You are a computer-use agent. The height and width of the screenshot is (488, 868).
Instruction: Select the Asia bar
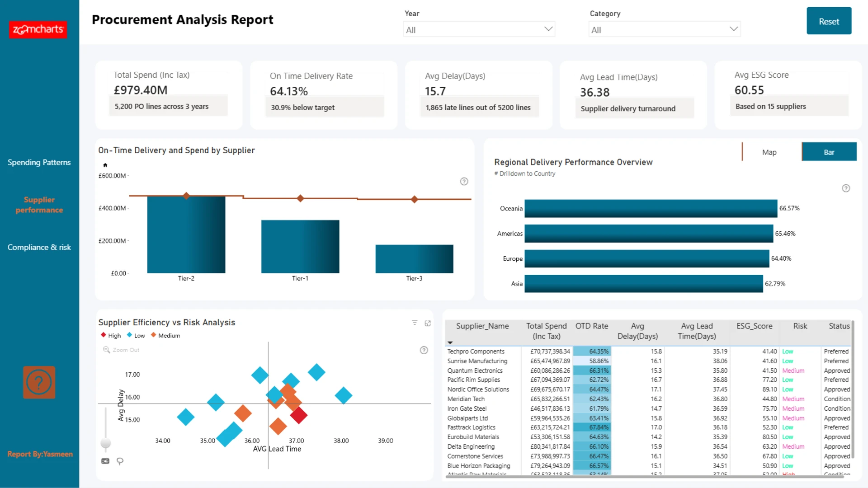tap(644, 284)
